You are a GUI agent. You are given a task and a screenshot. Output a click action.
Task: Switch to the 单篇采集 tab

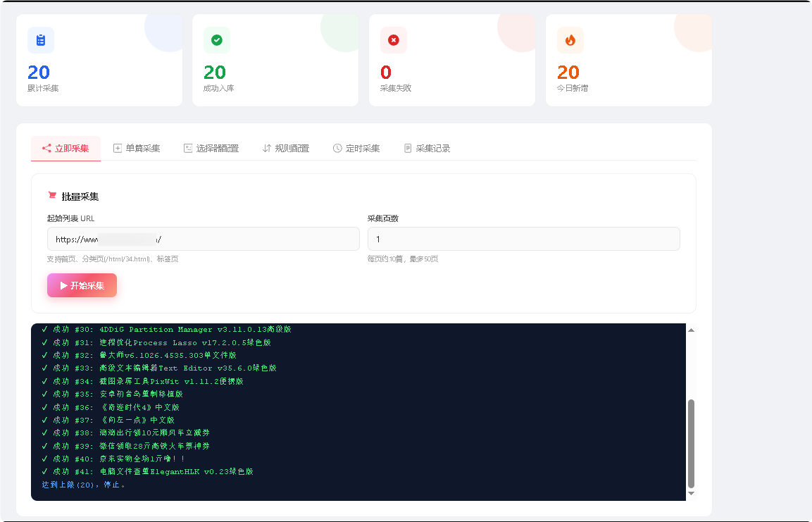[137, 148]
